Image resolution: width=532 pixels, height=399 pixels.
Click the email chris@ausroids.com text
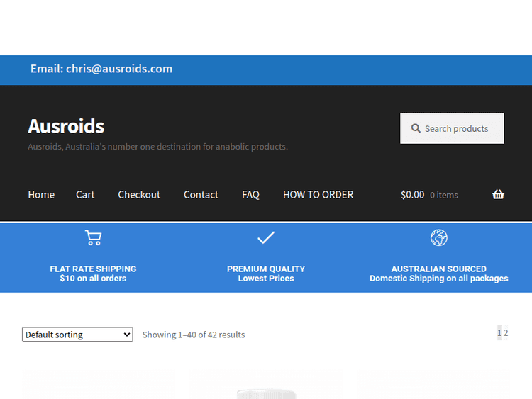pyautogui.click(x=101, y=69)
